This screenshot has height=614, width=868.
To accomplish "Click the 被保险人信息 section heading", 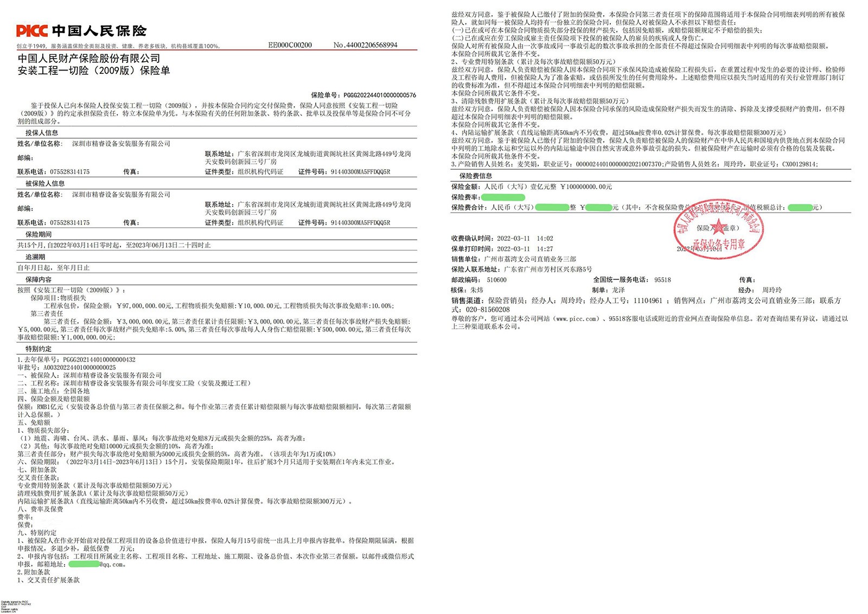I will pos(45,184).
